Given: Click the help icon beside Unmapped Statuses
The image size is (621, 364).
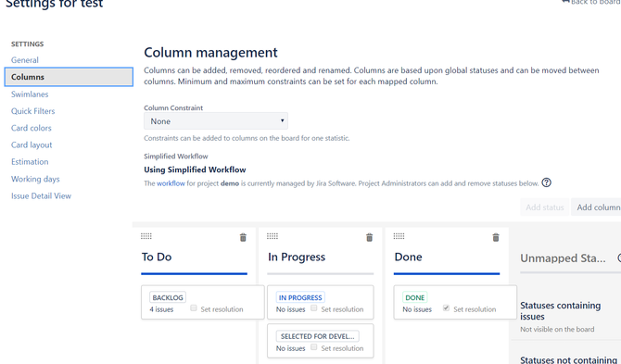Looking at the screenshot, I should tap(619, 258).
